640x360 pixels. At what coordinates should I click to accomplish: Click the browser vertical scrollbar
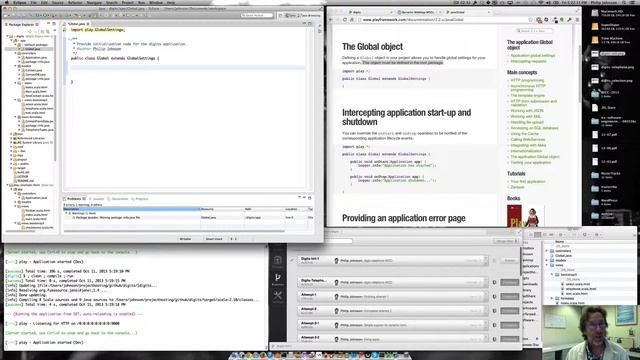580,73
